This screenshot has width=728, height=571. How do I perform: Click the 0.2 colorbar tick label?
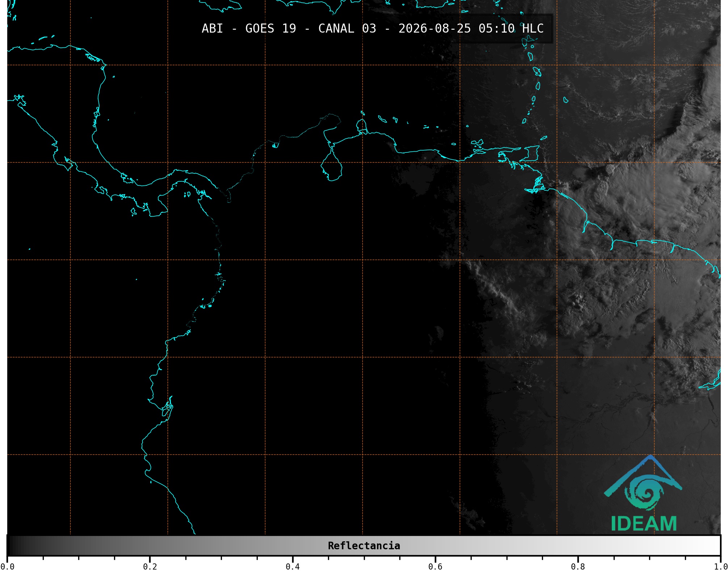point(150,566)
